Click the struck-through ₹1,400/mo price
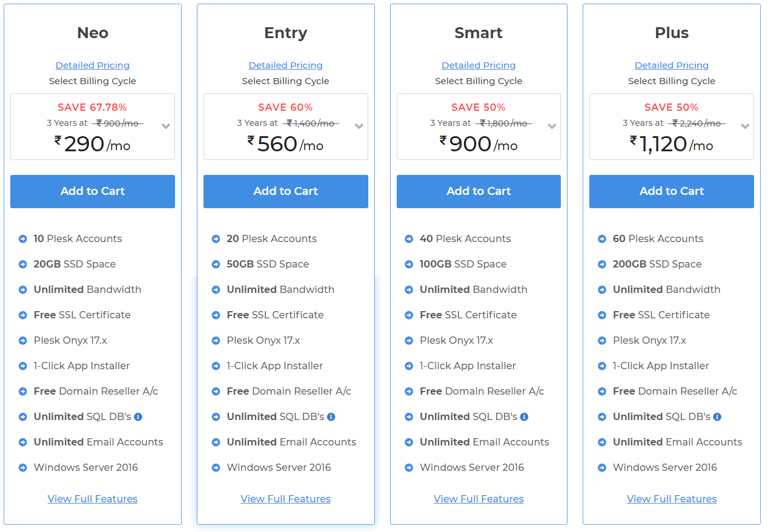 pos(312,123)
